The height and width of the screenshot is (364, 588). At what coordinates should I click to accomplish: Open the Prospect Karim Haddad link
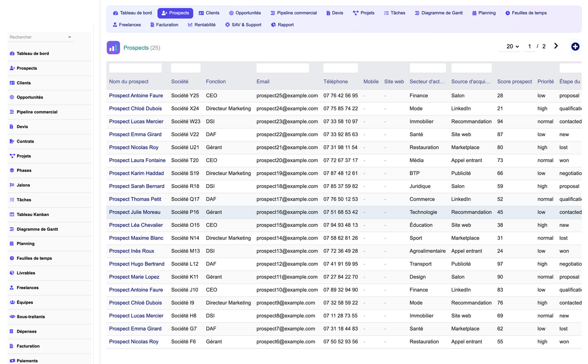pyautogui.click(x=137, y=173)
